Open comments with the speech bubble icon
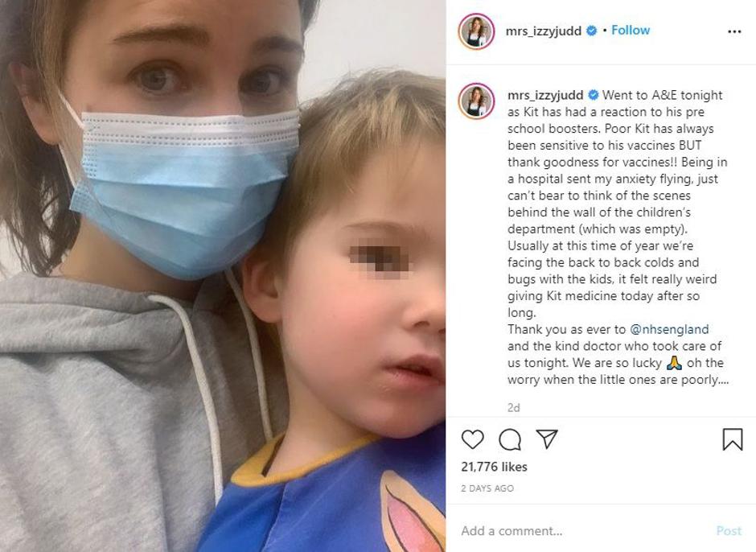The image size is (756, 552). [510, 439]
